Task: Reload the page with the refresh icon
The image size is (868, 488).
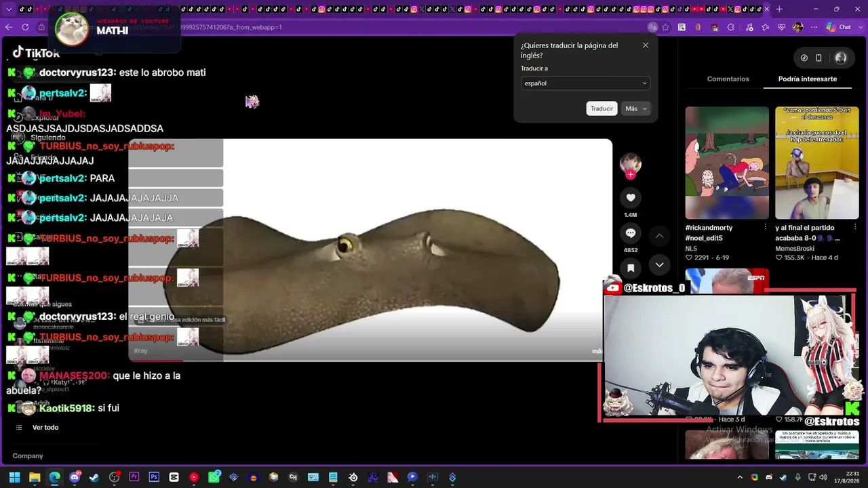Action: point(25,27)
